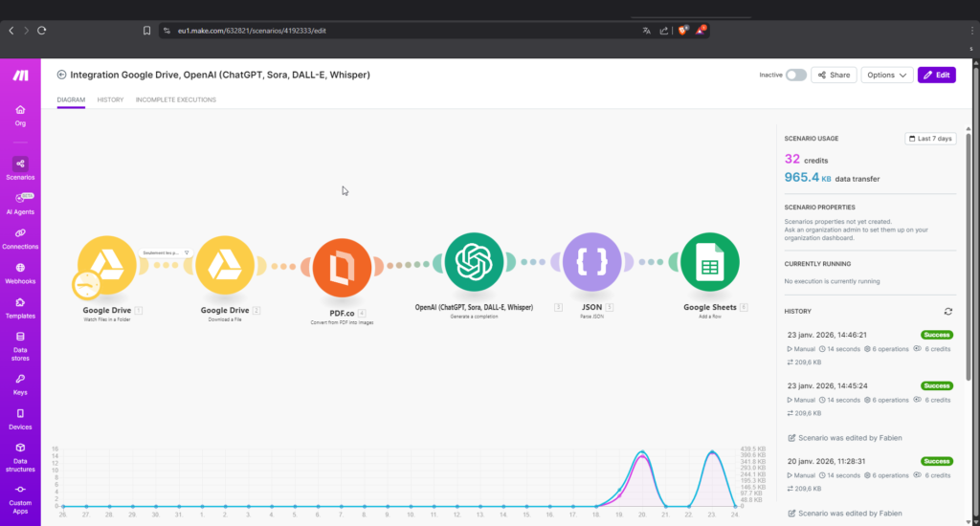This screenshot has width=980, height=526.
Task: Switch to the Incomplete Executions tab
Action: point(175,99)
